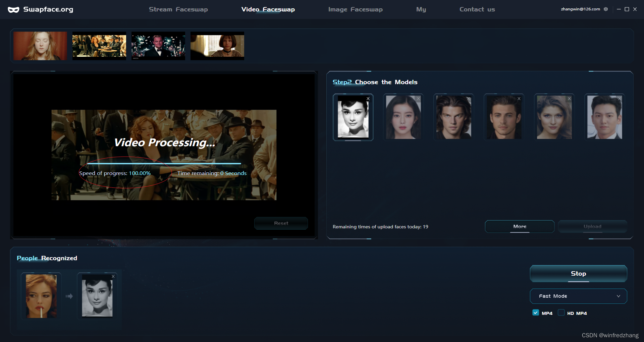Image resolution: width=644 pixels, height=342 pixels.
Task: Click the swap arrow between recognized faces
Action: (69, 296)
